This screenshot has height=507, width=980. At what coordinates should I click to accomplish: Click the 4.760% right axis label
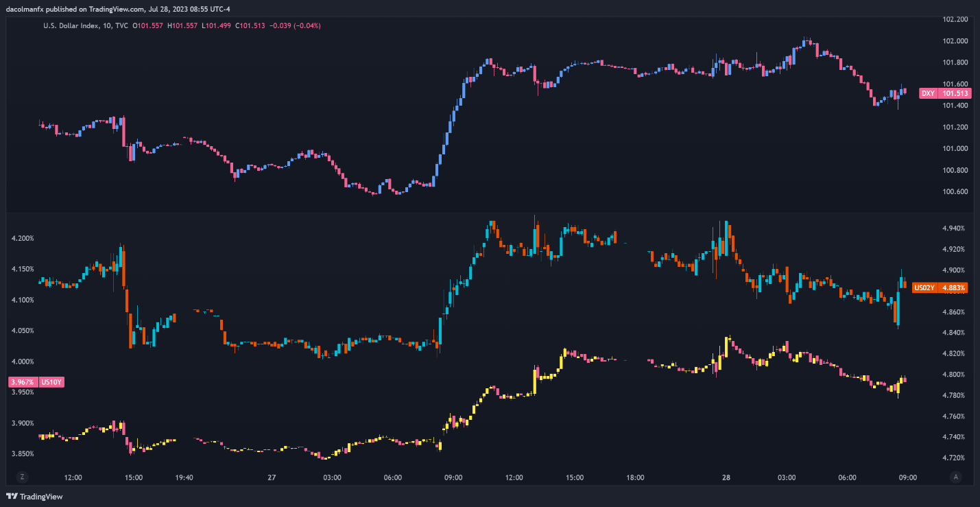(x=954, y=416)
